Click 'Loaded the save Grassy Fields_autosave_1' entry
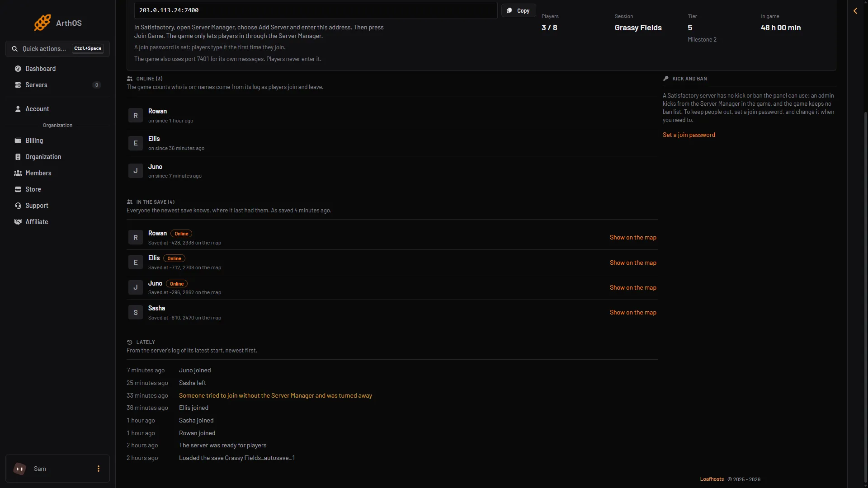Image resolution: width=868 pixels, height=488 pixels. 237,458
